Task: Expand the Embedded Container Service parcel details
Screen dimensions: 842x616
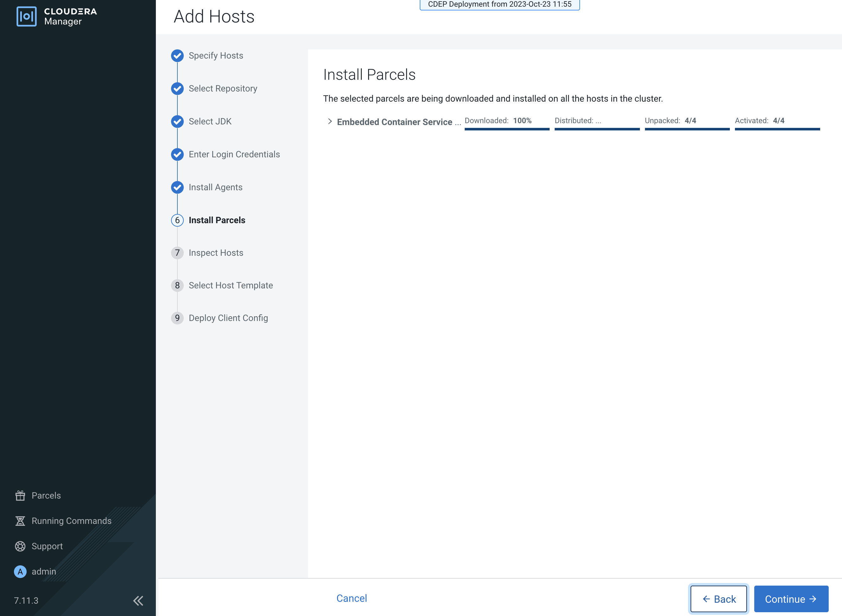Action: pos(330,121)
